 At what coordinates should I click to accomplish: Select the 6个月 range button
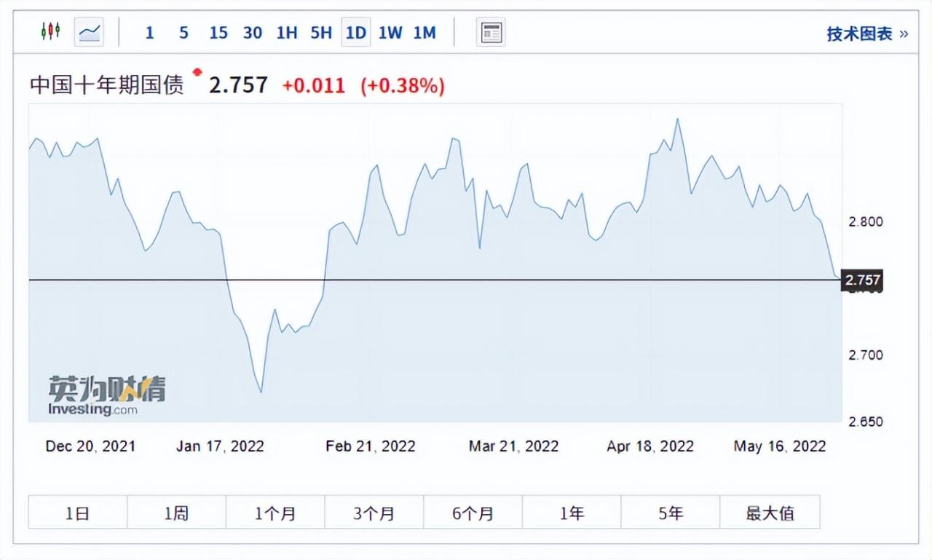point(473,513)
